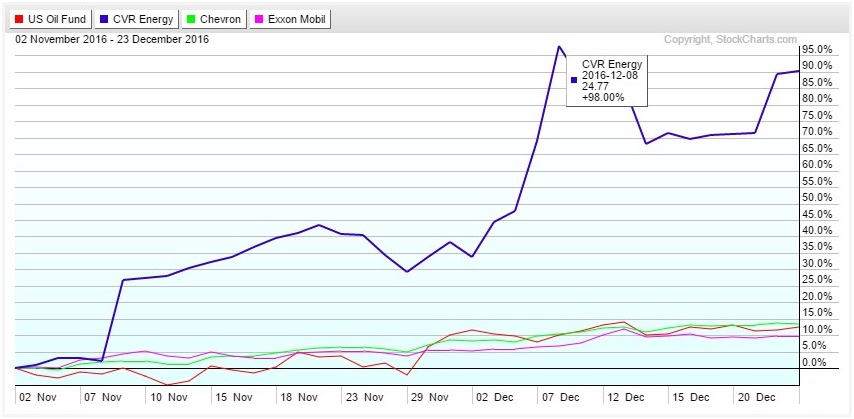The image size is (854, 419).
Task: Toggle the US Oil Fund legend button
Action: 50,19
